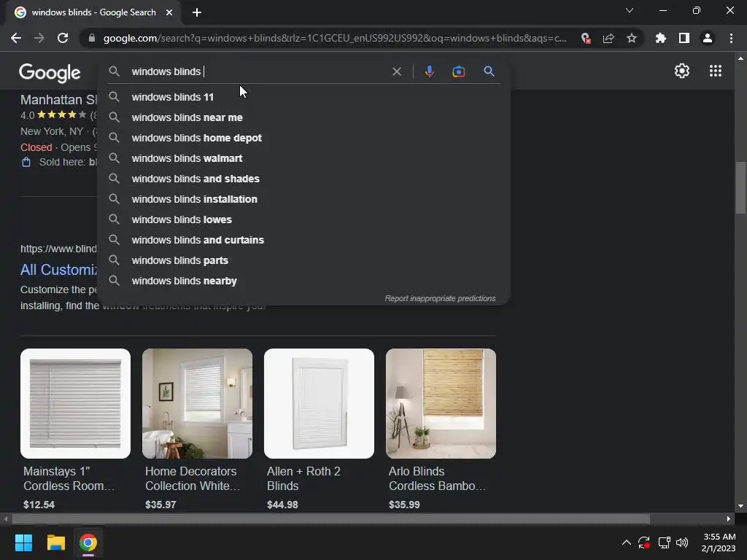Share this page icon
The image size is (747, 560).
pos(608,38)
